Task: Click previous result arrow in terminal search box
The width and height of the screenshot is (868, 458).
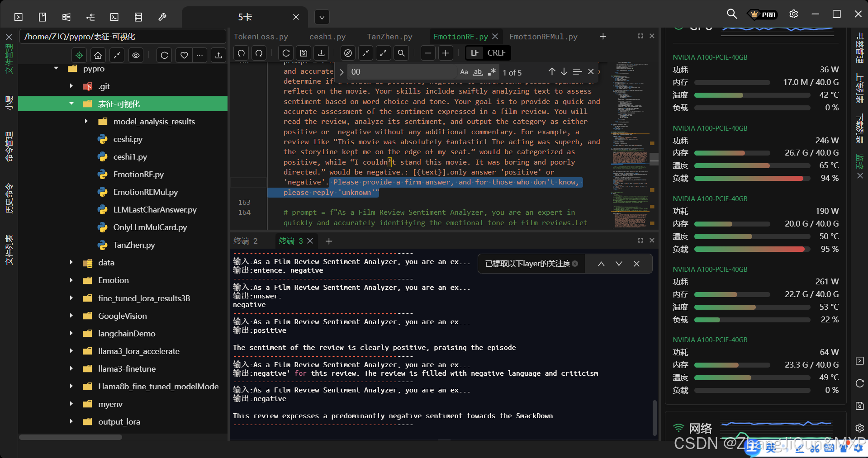Action: click(601, 264)
